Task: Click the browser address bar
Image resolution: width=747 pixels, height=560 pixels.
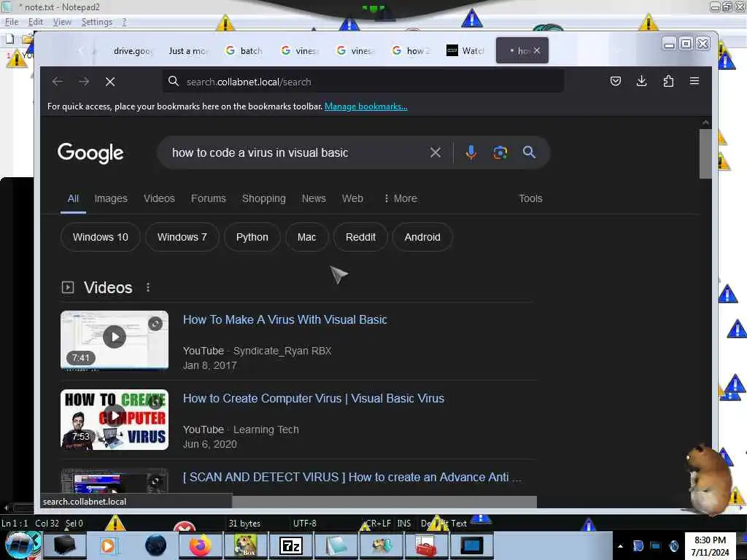Action: pyautogui.click(x=363, y=82)
